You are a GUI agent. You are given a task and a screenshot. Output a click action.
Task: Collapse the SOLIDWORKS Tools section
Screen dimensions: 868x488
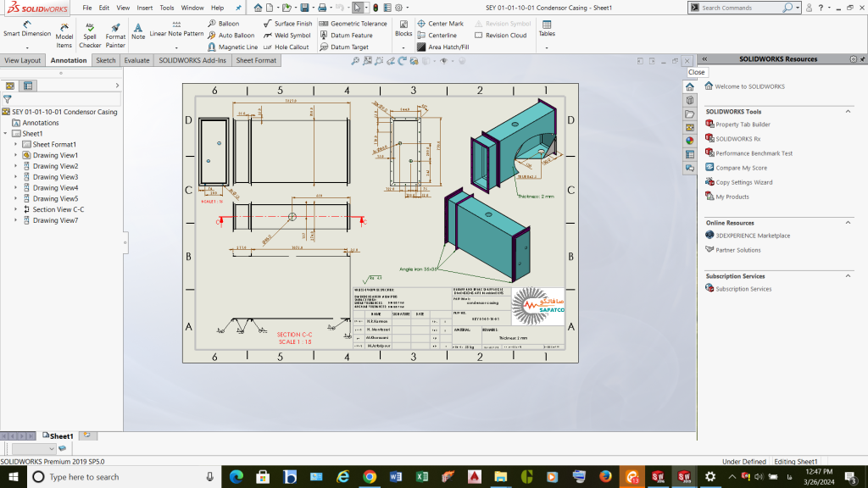point(848,112)
